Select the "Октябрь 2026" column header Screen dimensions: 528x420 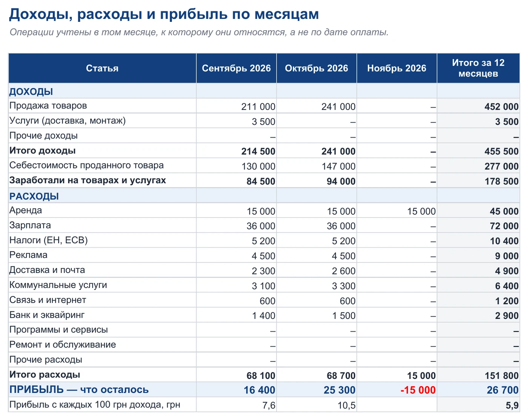pos(316,68)
